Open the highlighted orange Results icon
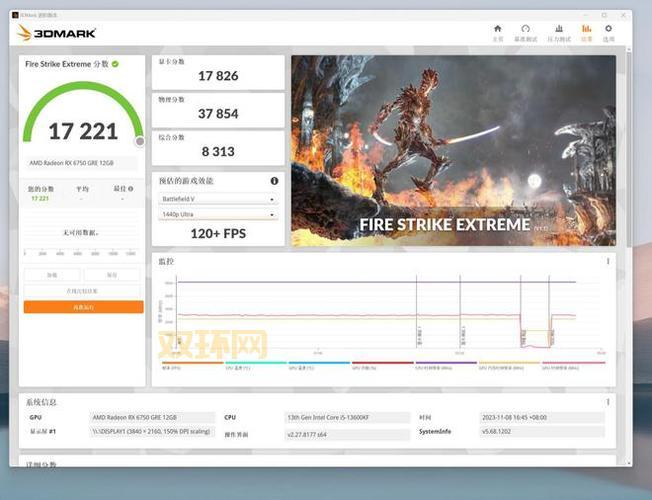This screenshot has height=500, width=652. (x=586, y=29)
